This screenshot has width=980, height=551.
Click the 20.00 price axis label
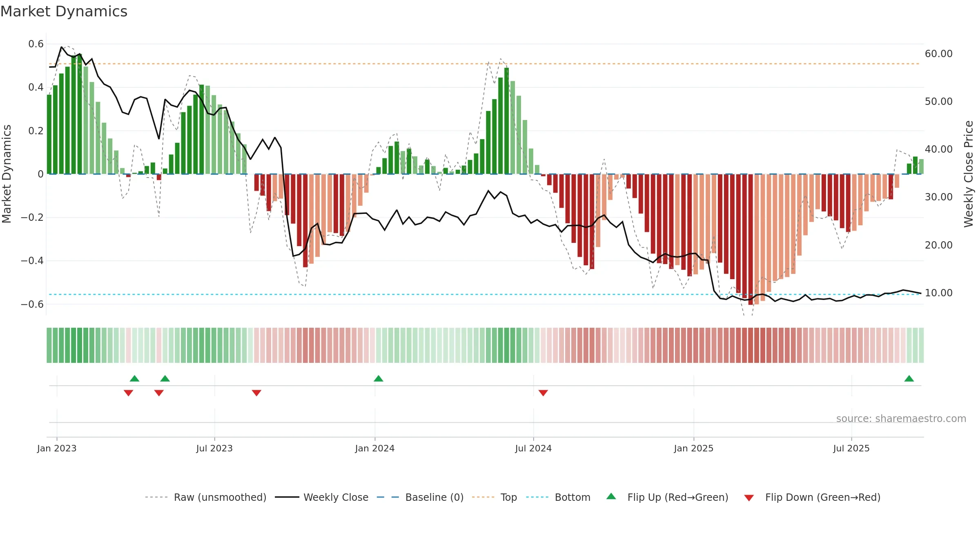(939, 245)
